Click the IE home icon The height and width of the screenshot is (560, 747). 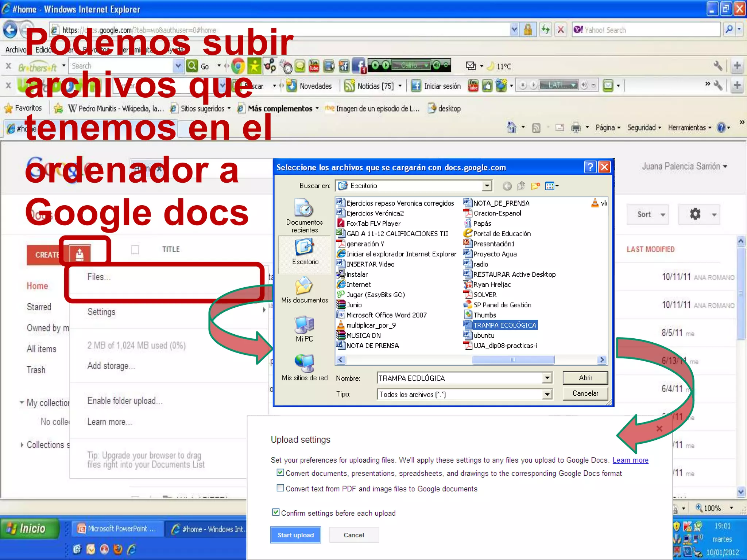point(511,128)
